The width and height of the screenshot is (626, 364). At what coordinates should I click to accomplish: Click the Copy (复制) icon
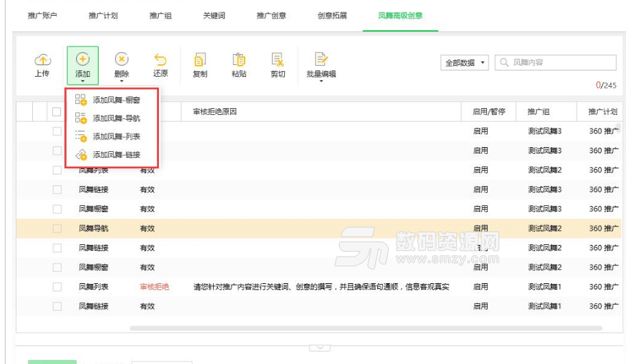[200, 60]
